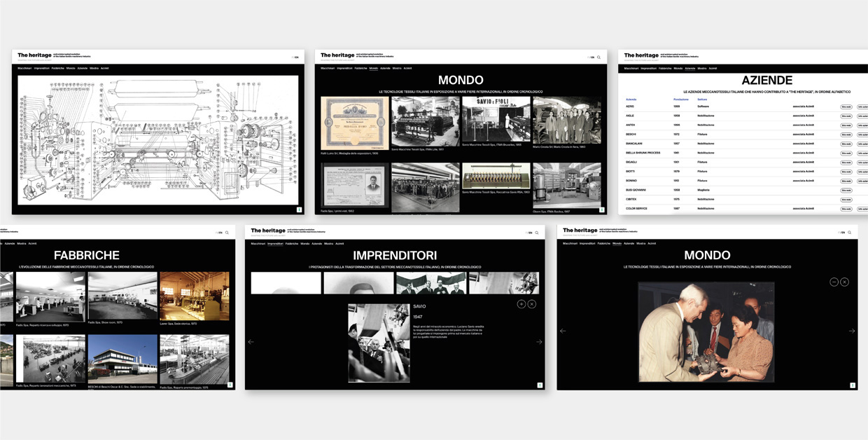
Task: Click The heritage logo on the Mondo lightbox screen
Action: 580,231
